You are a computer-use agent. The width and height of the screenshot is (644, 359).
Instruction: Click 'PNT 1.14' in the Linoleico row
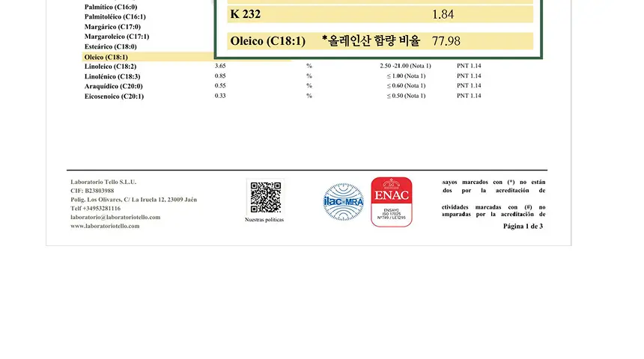point(469,66)
